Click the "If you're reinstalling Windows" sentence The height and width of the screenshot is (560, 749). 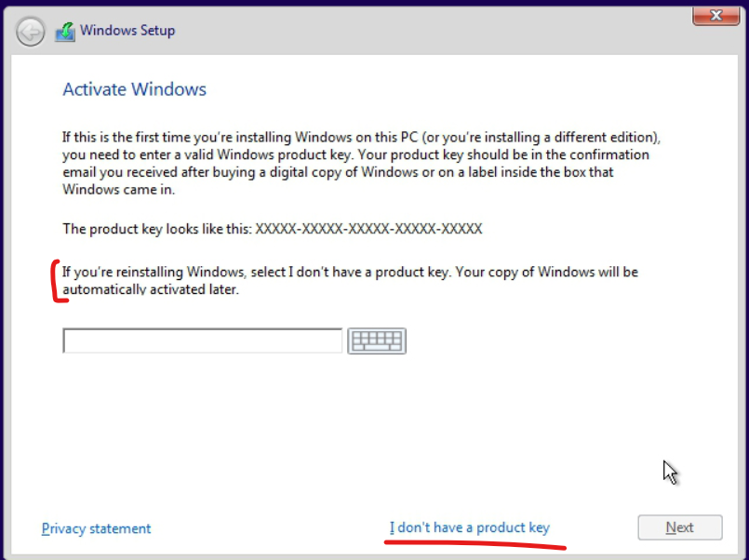pyautogui.click(x=256, y=273)
